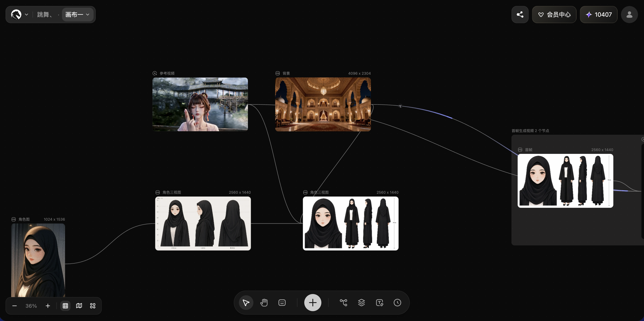Select the pointer arrow tool
The image size is (644, 321).
point(246,302)
